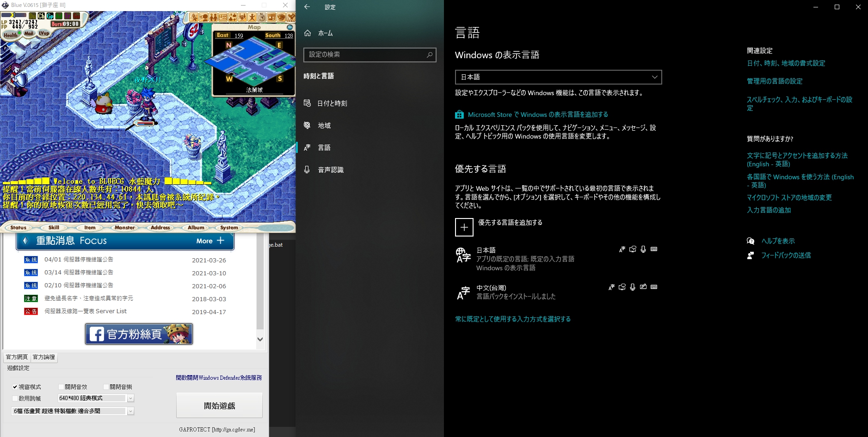Toggle the Tr trade switch in game status panel
Image resolution: width=868 pixels, height=437 pixels.
point(68,16)
